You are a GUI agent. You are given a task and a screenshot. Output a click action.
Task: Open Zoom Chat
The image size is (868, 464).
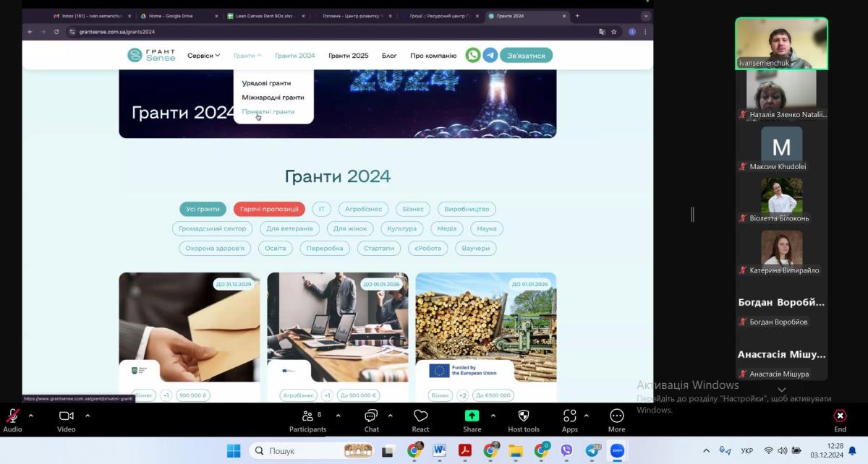[371, 420]
